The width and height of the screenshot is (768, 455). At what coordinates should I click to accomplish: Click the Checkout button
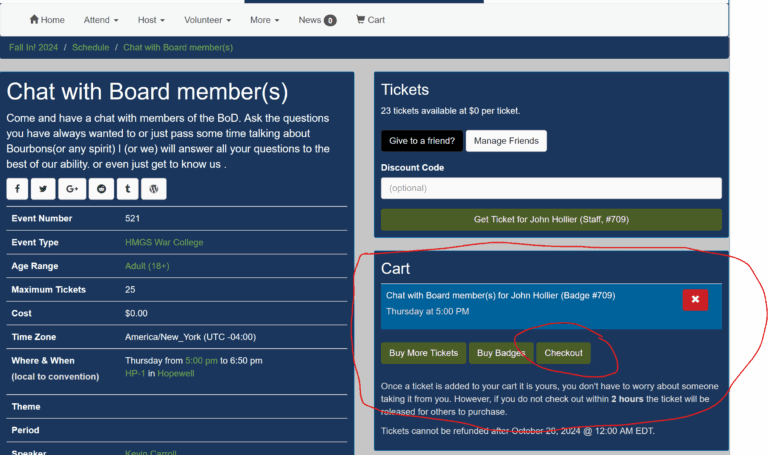(563, 353)
